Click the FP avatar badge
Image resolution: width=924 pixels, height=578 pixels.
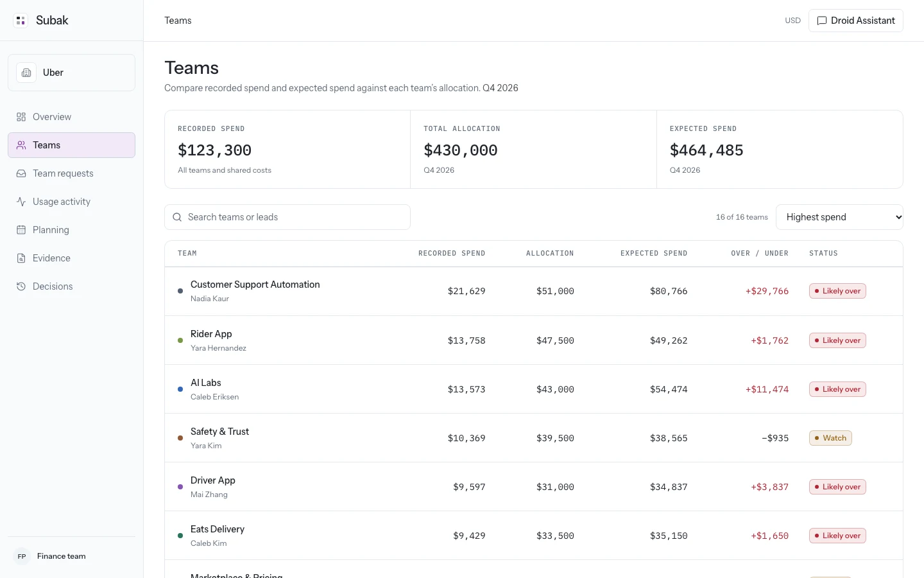[22, 556]
